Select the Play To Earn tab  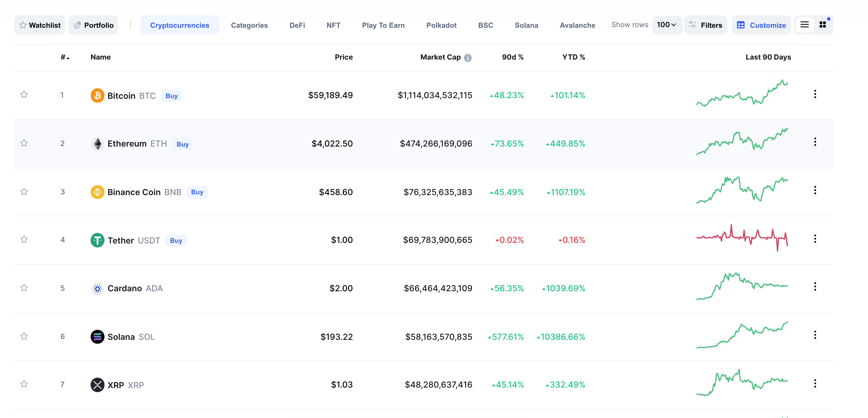pyautogui.click(x=383, y=25)
